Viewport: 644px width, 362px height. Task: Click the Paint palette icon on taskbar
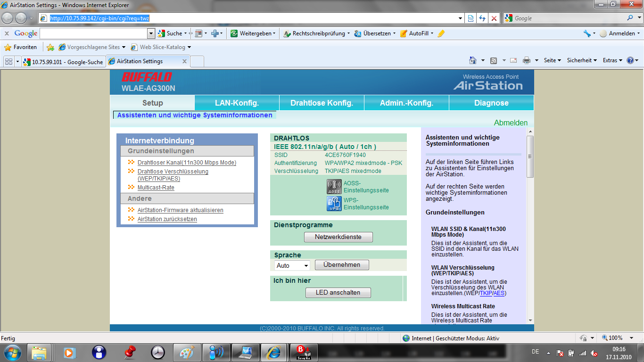187,353
